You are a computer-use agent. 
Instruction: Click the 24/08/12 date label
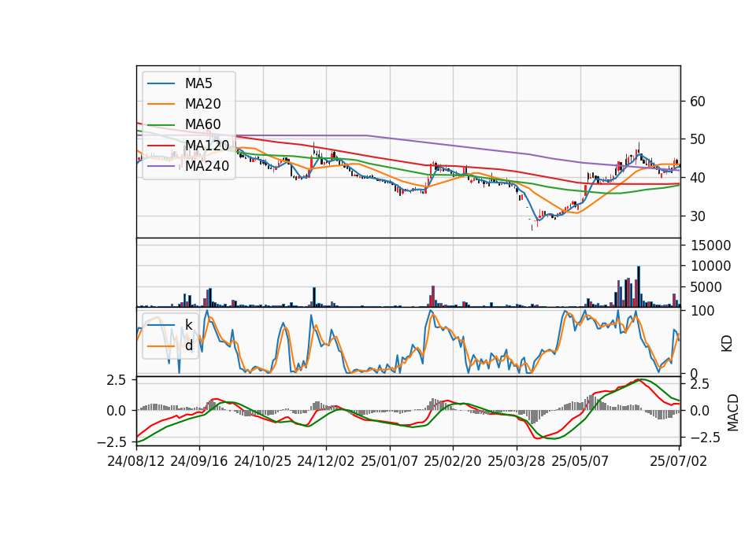point(136,461)
